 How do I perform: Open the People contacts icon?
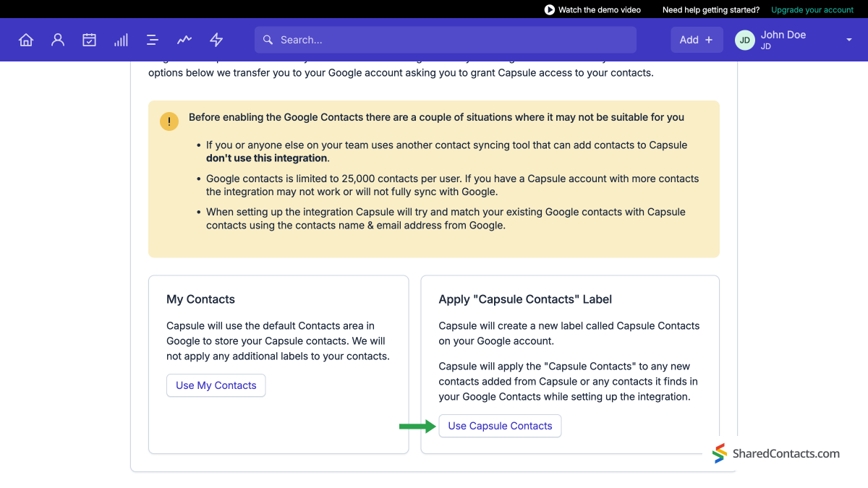coord(58,40)
